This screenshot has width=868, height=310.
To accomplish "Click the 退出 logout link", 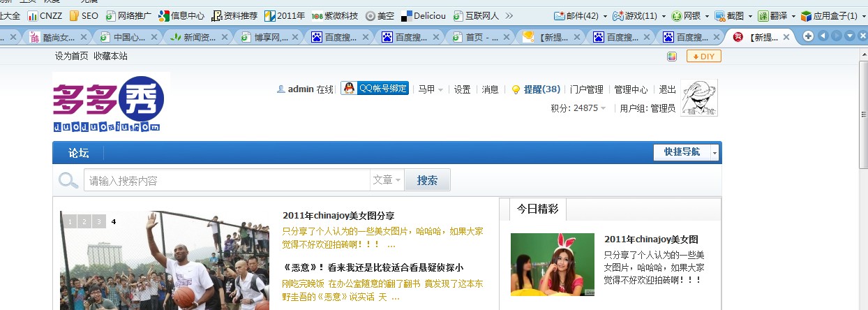I will (x=668, y=89).
